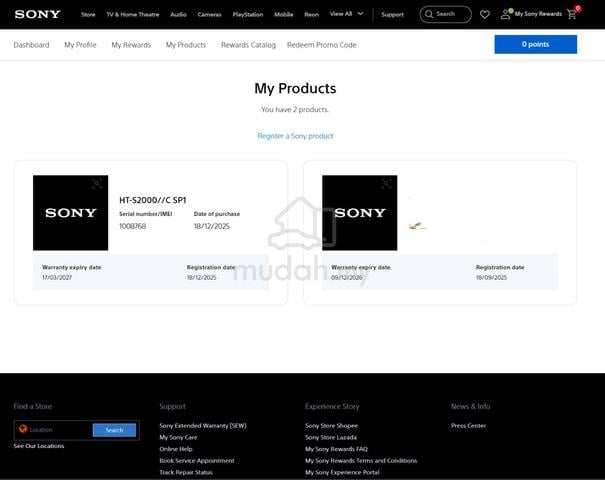Screen dimensions: 605x480
Task: Open Sony Store Lazada link
Action: click(x=331, y=437)
